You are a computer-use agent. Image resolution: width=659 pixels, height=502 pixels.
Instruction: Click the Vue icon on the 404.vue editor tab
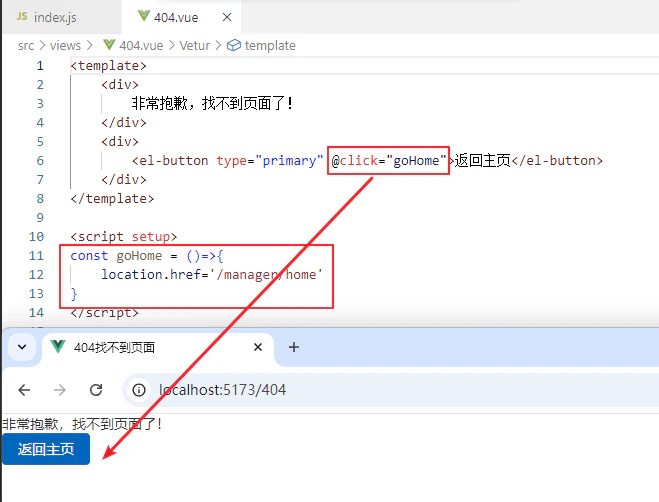(144, 16)
